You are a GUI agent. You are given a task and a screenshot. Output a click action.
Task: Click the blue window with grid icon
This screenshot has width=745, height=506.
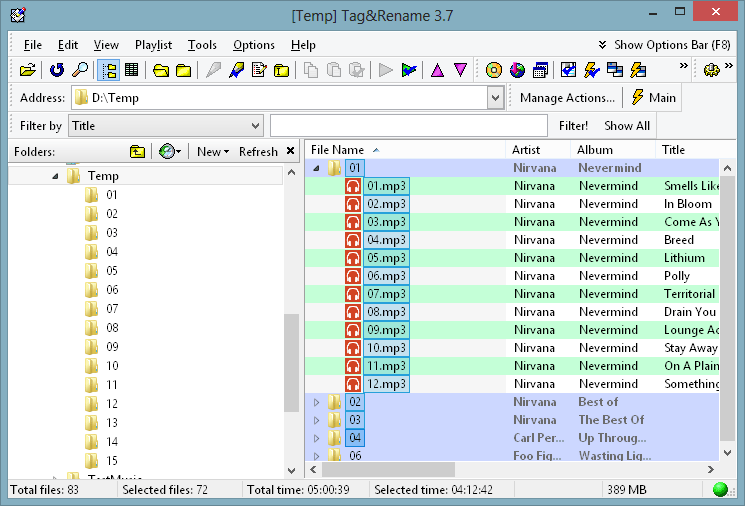pyautogui.click(x=540, y=70)
